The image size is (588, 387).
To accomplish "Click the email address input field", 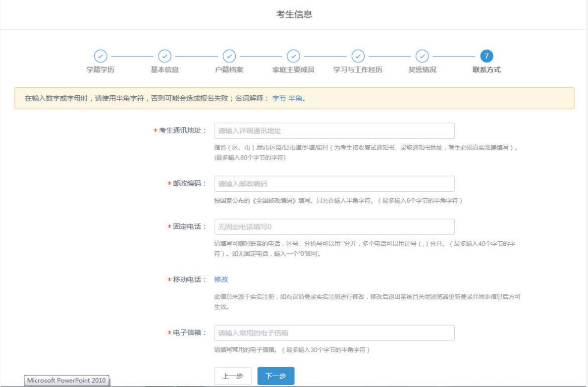I will click(335, 332).
